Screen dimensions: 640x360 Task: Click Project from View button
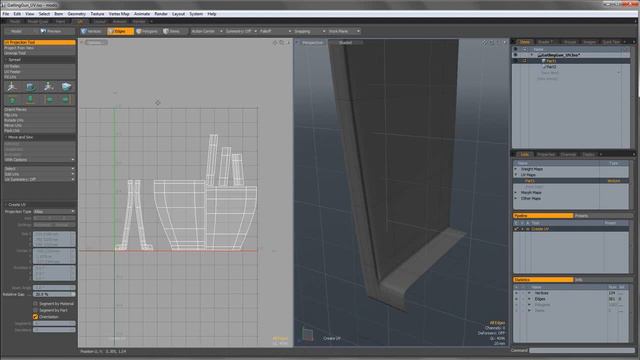coord(40,48)
